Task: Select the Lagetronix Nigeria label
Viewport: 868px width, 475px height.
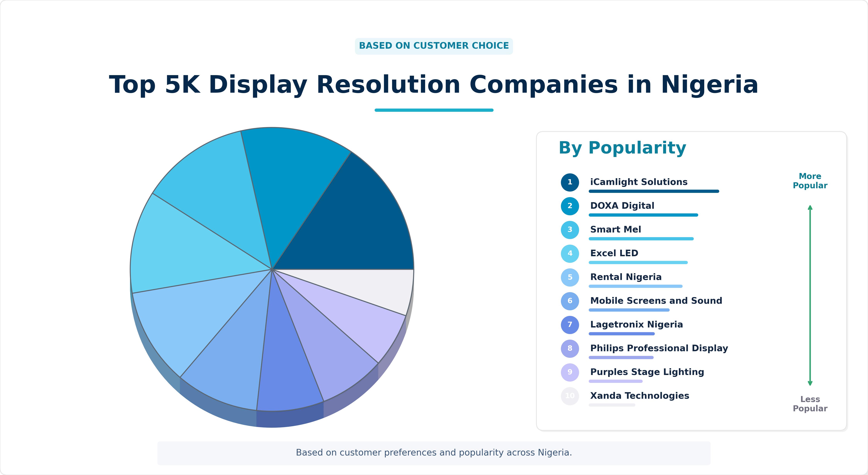Action: (x=636, y=325)
